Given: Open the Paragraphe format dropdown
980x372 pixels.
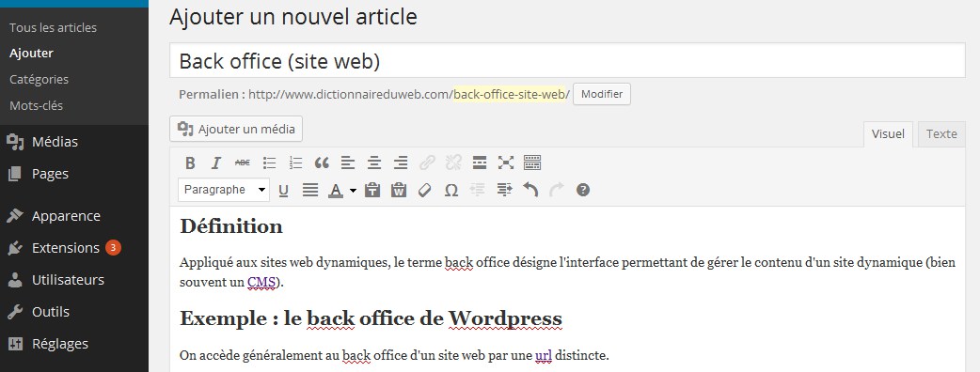Looking at the screenshot, I should [x=224, y=190].
